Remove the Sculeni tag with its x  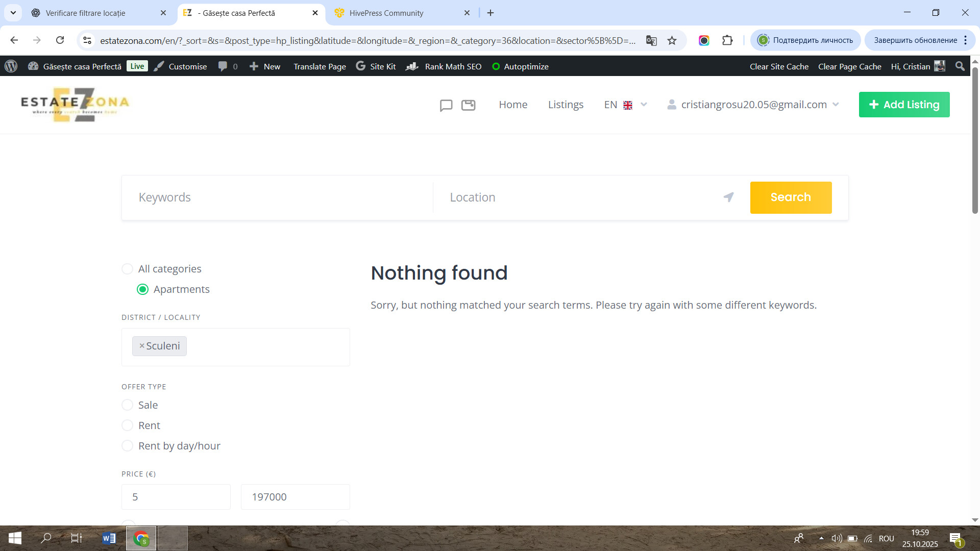(142, 346)
